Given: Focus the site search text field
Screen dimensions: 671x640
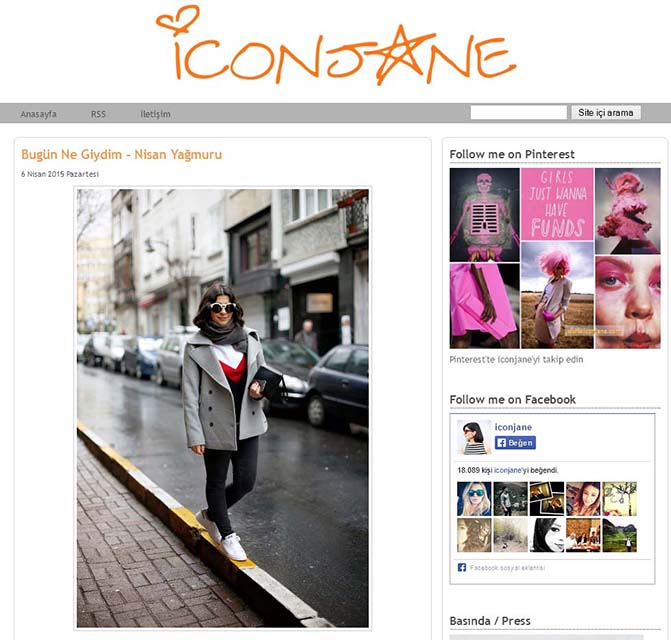Looking at the screenshot, I should (x=519, y=113).
